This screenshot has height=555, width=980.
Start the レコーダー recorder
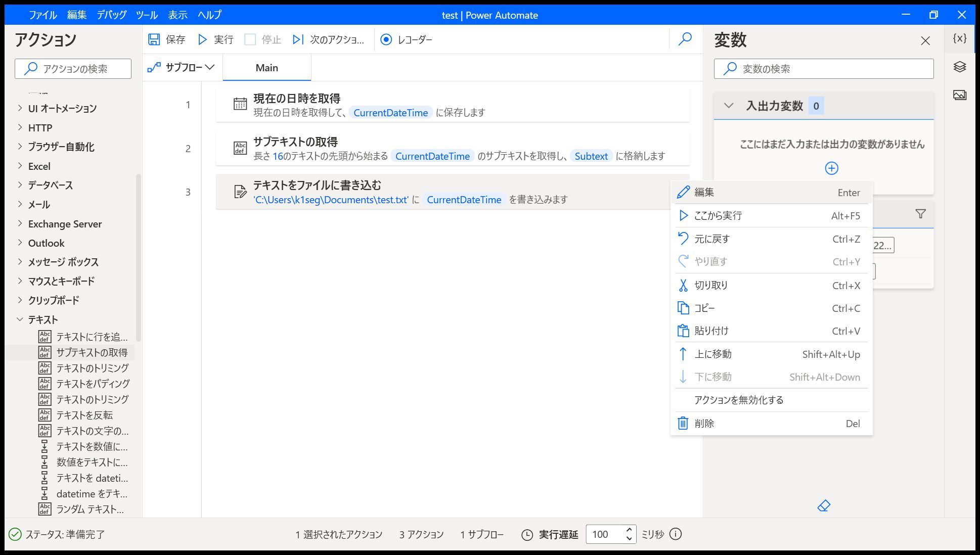click(407, 39)
